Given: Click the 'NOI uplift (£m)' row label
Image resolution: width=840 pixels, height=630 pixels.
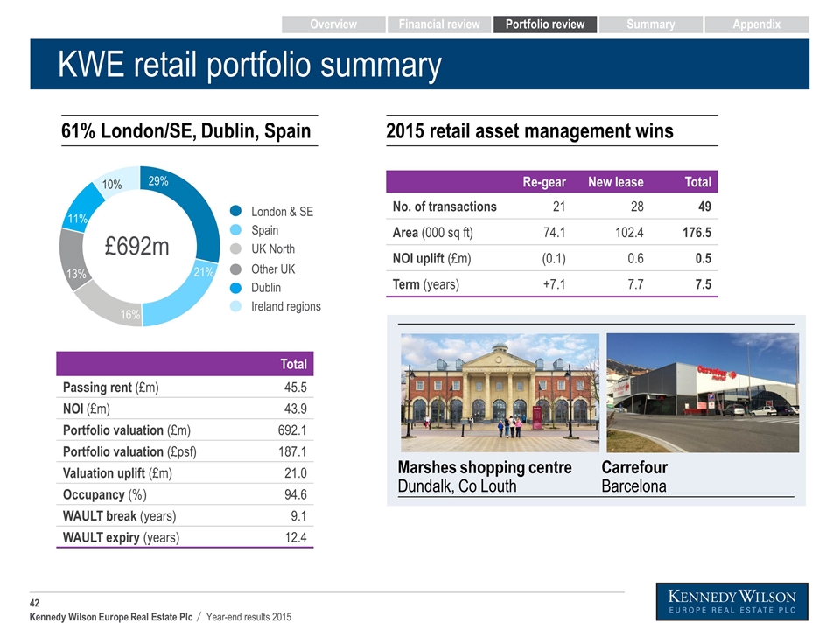Looking at the screenshot, I should coord(431,258).
